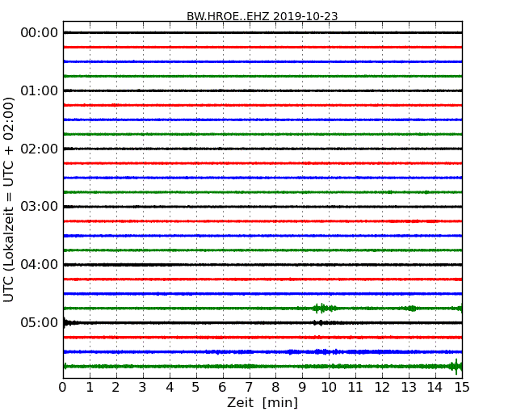The width and height of the screenshot is (525, 420).
Task: Click the x-axis tick label 6
Action: (x=222, y=388)
